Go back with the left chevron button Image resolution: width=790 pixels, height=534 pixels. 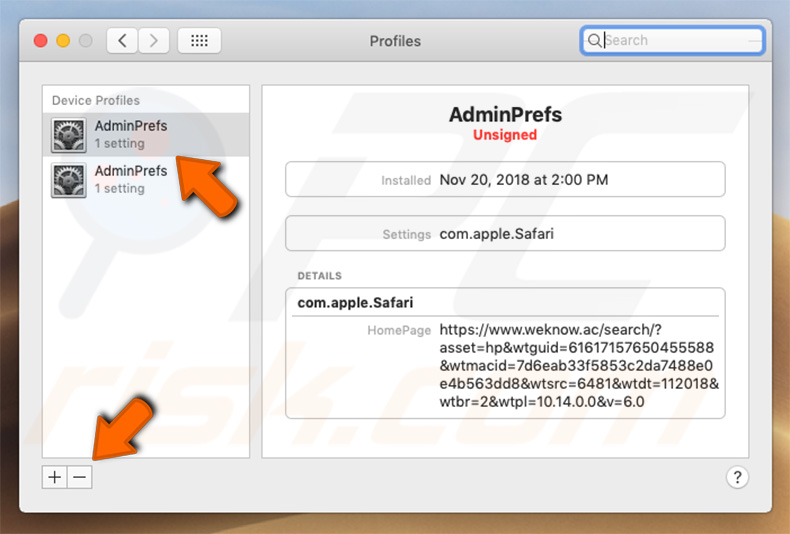pos(122,40)
